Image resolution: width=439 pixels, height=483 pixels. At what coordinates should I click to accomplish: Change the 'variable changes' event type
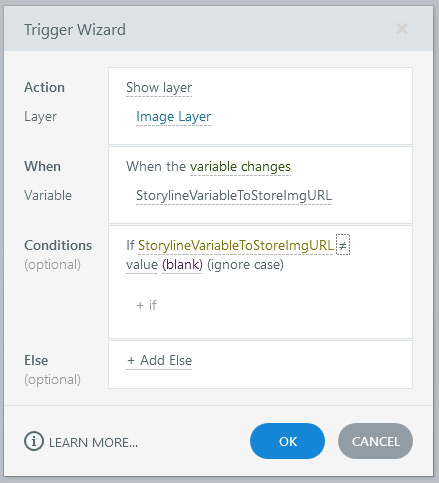(240, 166)
